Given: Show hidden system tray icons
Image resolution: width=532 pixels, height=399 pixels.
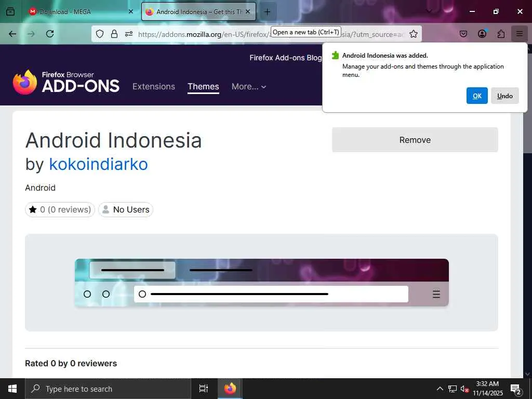Looking at the screenshot, I should (x=440, y=389).
